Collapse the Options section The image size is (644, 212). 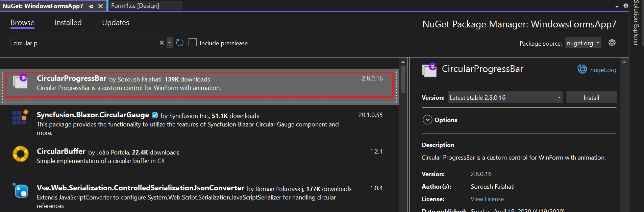click(427, 120)
